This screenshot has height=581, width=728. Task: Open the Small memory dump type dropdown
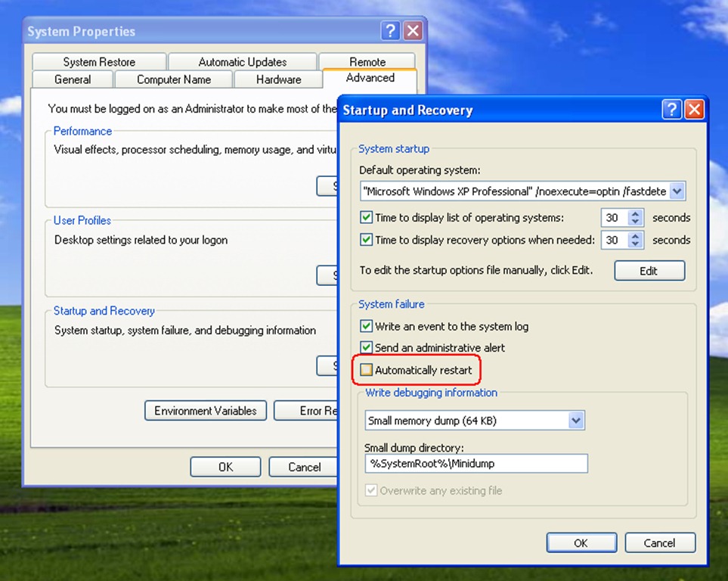(576, 420)
